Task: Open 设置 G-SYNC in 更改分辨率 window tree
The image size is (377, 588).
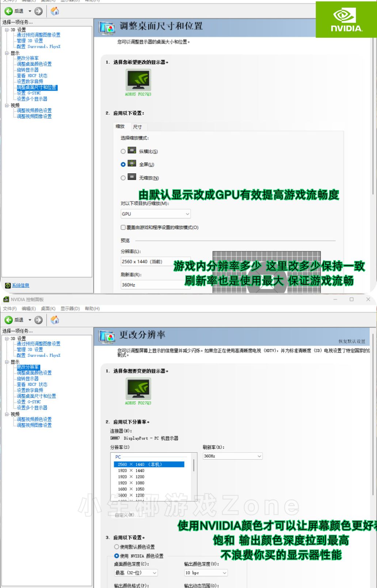Action: [x=29, y=402]
